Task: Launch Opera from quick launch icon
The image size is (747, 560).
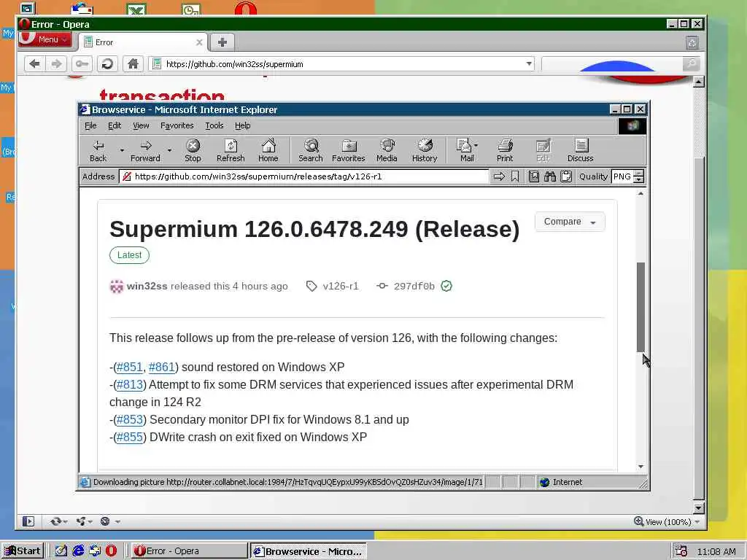Action: tap(111, 551)
